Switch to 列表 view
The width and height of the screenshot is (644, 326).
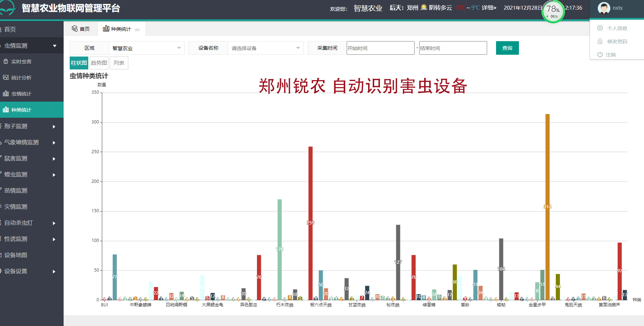(119, 63)
